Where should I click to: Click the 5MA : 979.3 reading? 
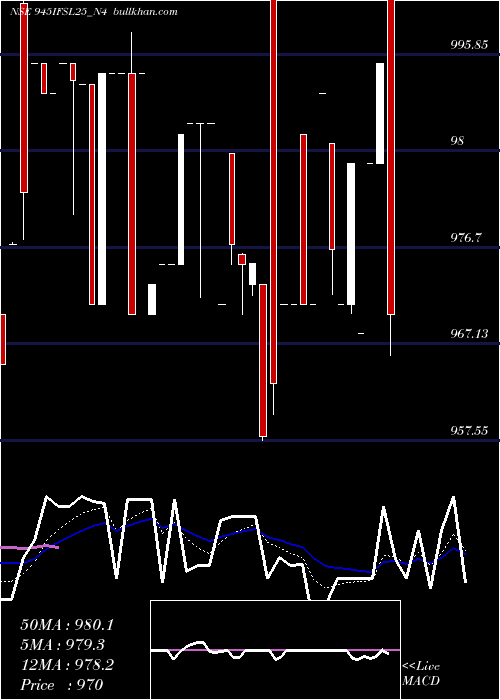[x=62, y=645]
